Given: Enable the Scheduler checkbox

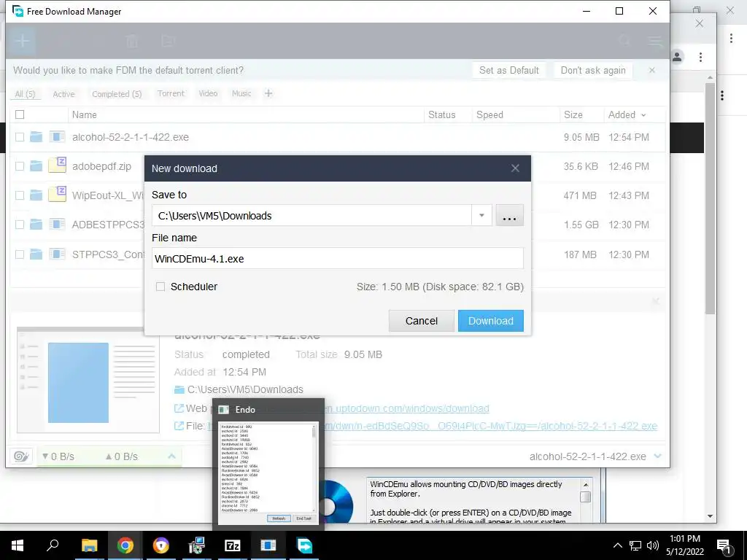Looking at the screenshot, I should point(160,287).
